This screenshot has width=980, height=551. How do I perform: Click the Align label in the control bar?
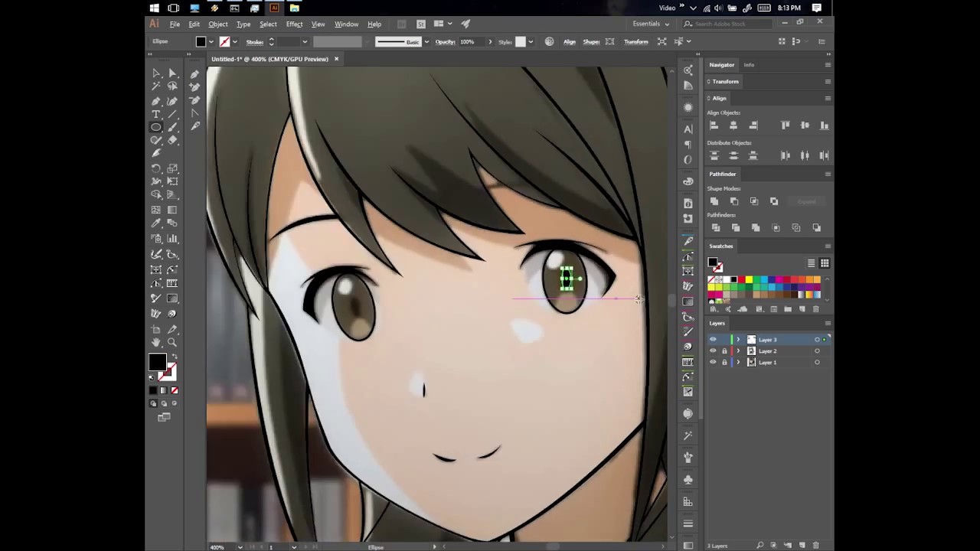tap(570, 42)
